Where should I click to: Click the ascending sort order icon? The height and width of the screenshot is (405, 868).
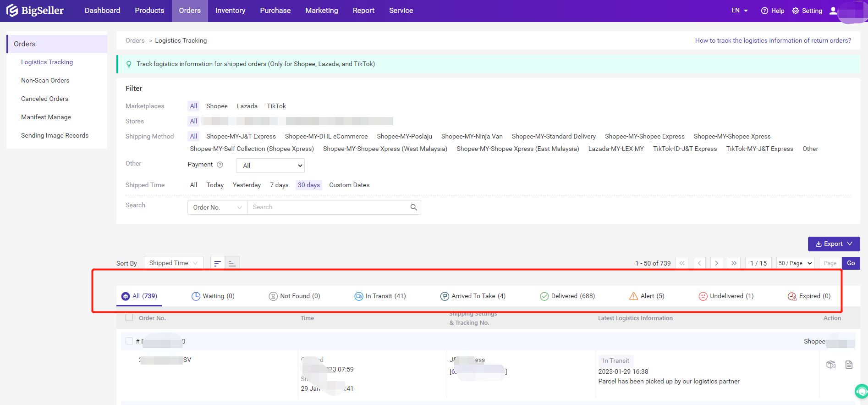click(232, 263)
